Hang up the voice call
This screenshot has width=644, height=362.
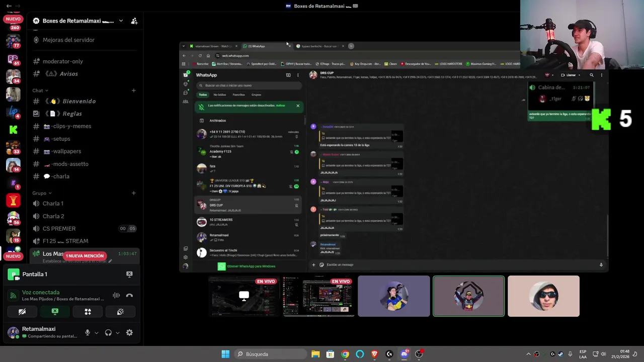click(129, 296)
